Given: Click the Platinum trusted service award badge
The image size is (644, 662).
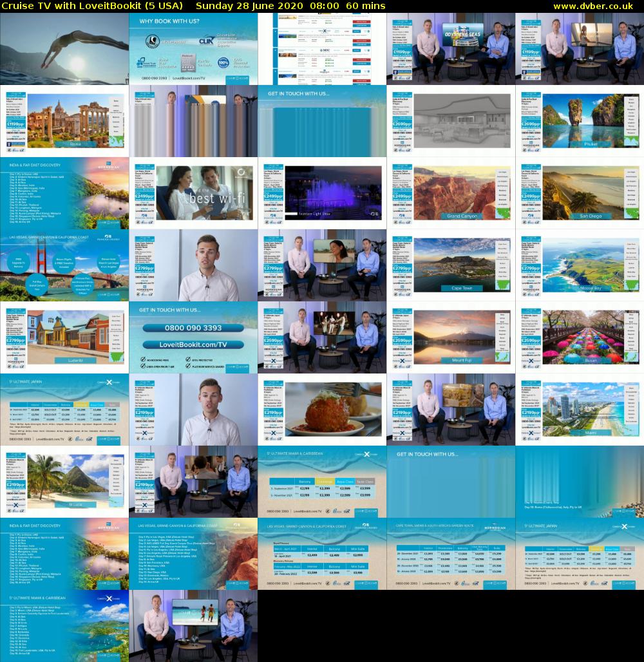Looking at the screenshot, I should [188, 62].
